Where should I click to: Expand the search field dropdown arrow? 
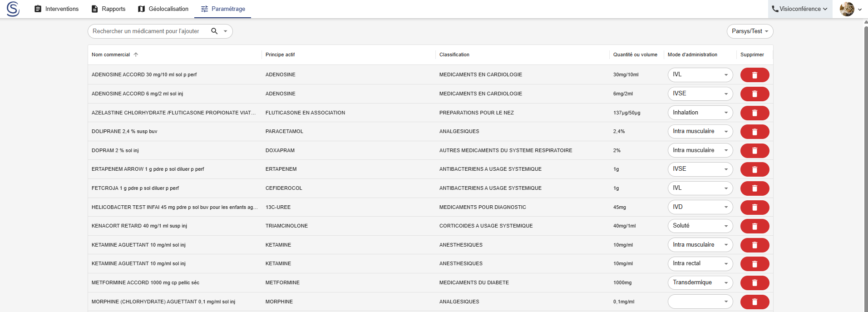pyautogui.click(x=225, y=31)
